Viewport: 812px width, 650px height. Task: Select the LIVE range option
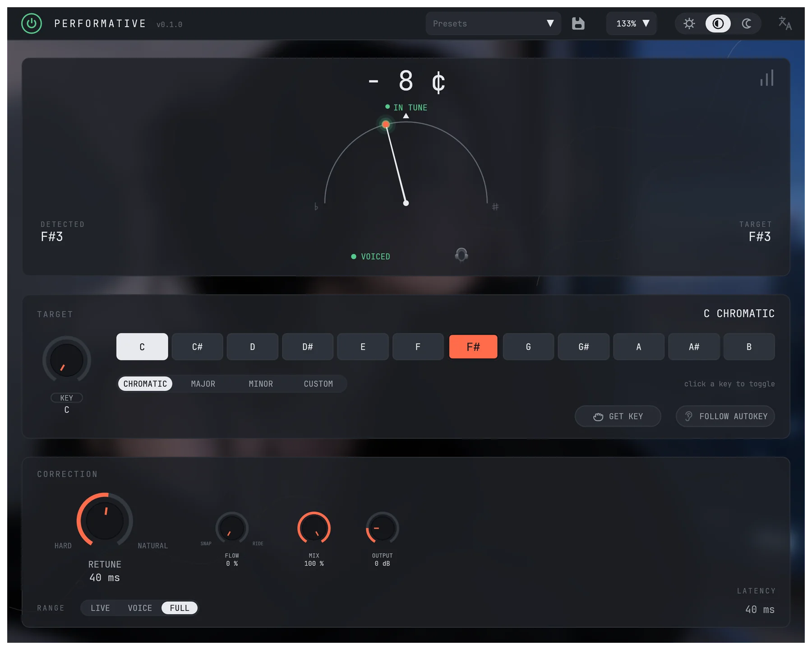pyautogui.click(x=100, y=608)
